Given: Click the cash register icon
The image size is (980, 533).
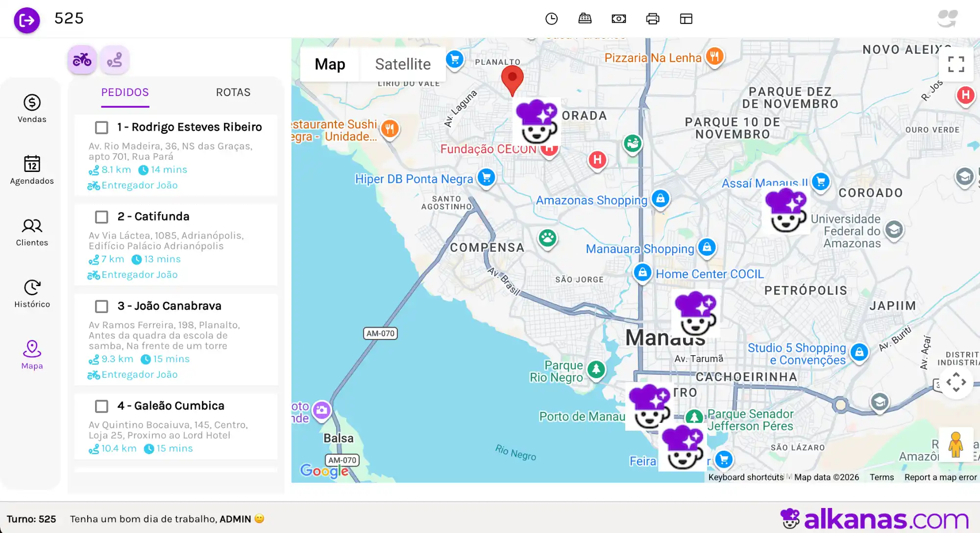Looking at the screenshot, I should [585, 19].
